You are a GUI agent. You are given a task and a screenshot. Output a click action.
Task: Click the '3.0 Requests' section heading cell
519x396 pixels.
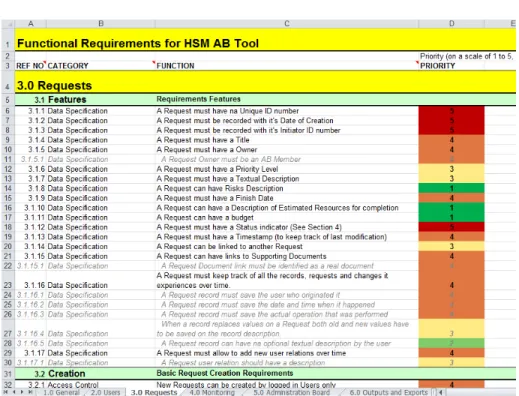[x=54, y=85]
